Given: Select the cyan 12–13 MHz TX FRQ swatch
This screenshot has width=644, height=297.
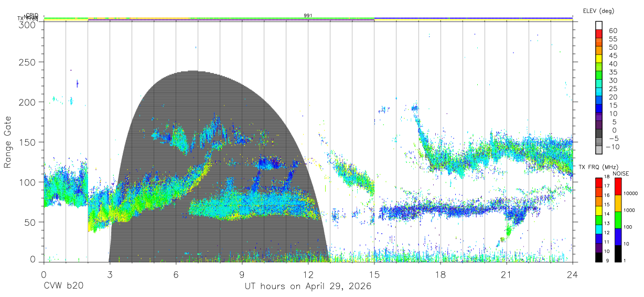Looking at the screenshot, I should pyautogui.click(x=599, y=229).
